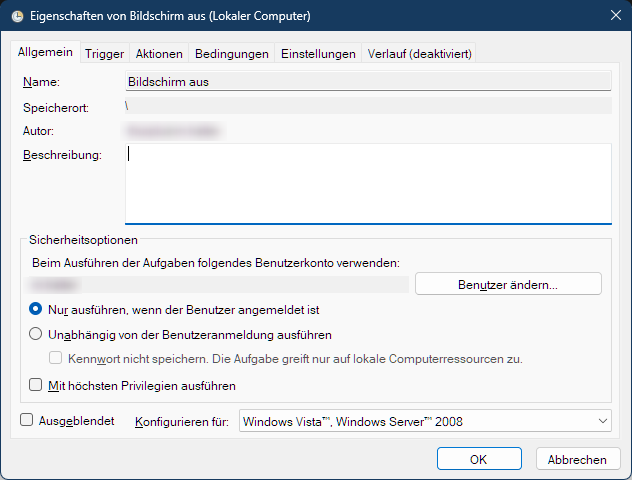Check the Ausgeblendet checkbox

coord(27,421)
